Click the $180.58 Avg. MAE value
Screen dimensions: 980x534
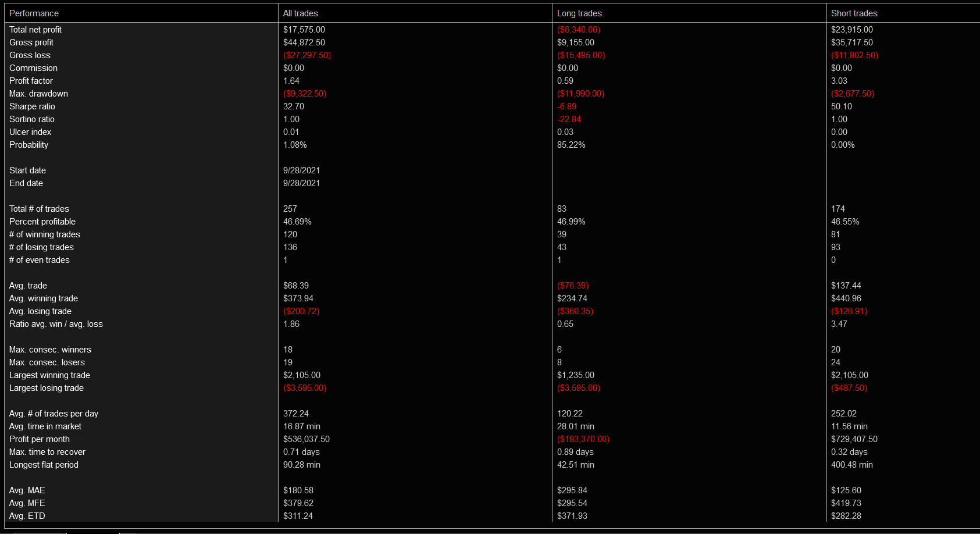[298, 490]
